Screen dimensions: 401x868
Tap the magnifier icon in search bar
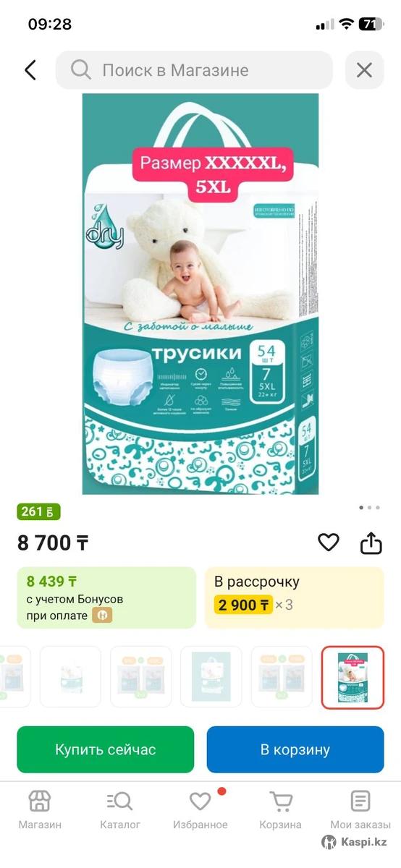click(x=81, y=70)
